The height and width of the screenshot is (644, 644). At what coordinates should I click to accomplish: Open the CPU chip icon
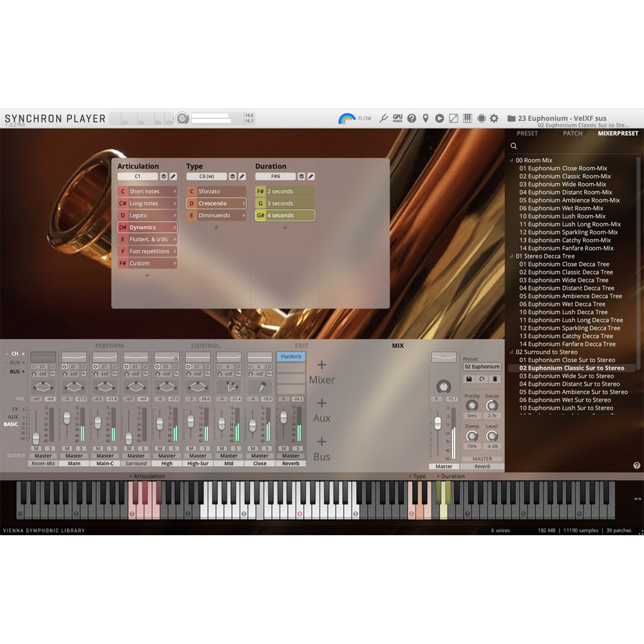tap(481, 118)
